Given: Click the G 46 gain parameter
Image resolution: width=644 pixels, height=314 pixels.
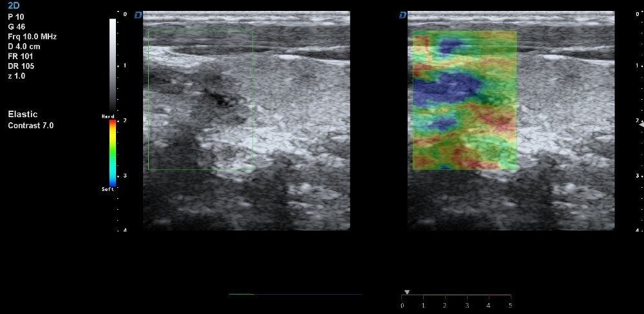Looking at the screenshot, I should (x=17, y=27).
